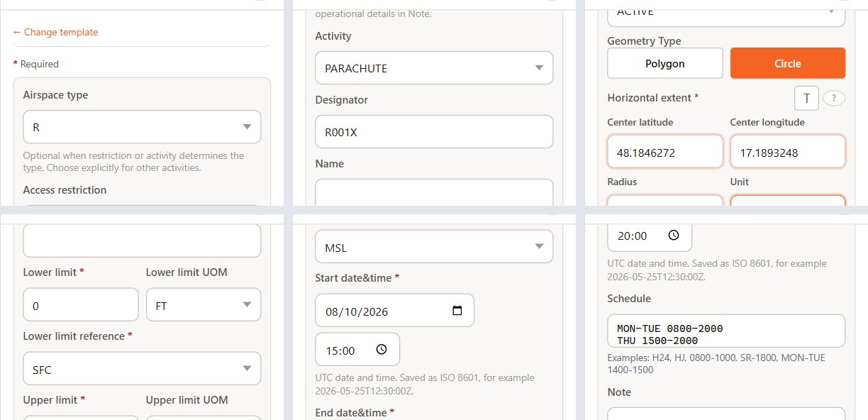Image resolution: width=868 pixels, height=420 pixels.
Task: Edit Start date field 08/10/2026
Action: coord(395,311)
